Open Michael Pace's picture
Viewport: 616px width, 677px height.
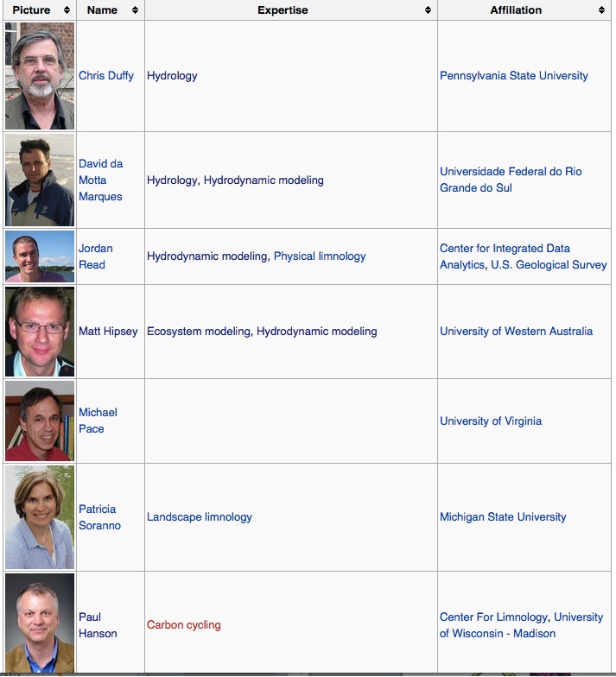pos(40,421)
